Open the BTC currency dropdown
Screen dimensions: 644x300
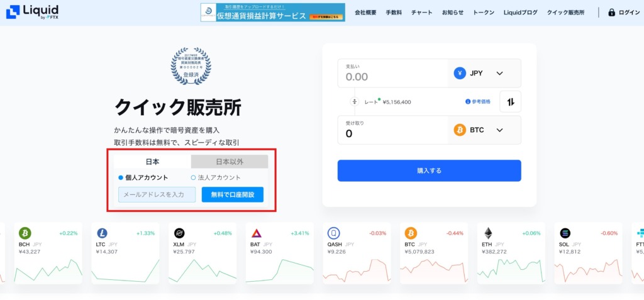[485, 130]
